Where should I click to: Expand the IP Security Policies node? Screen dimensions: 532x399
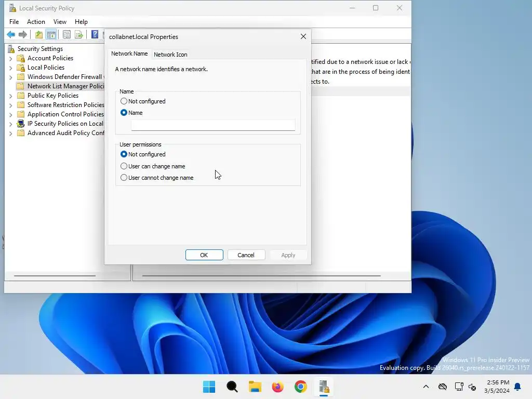tap(10, 124)
